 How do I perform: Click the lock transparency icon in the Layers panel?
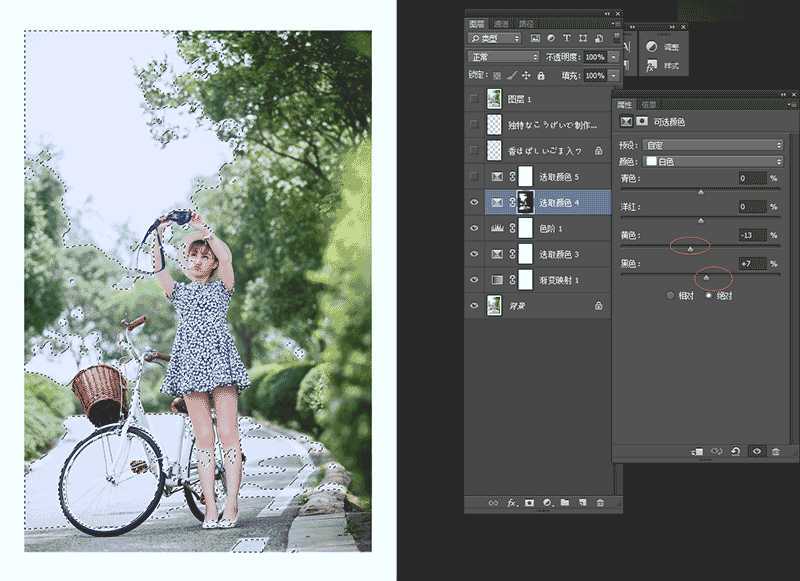point(498,74)
